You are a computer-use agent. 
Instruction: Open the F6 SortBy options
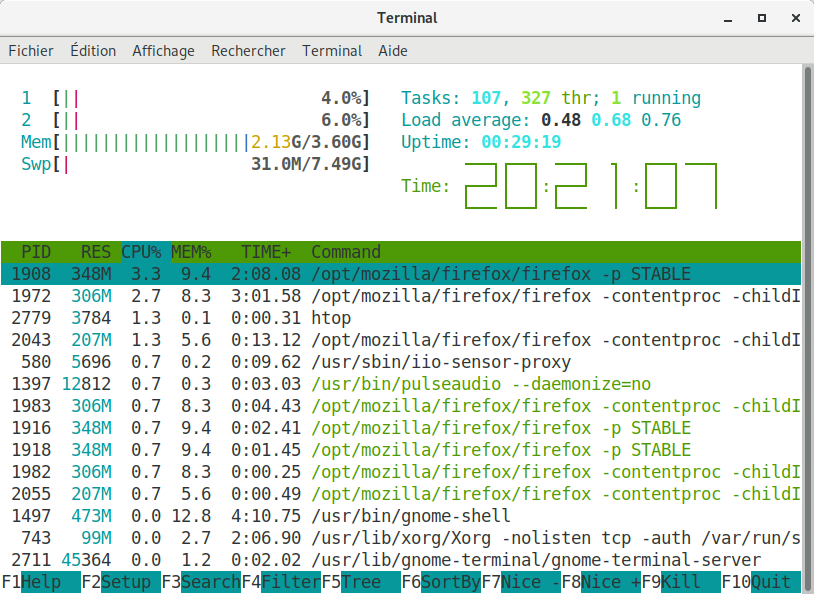coord(441,582)
